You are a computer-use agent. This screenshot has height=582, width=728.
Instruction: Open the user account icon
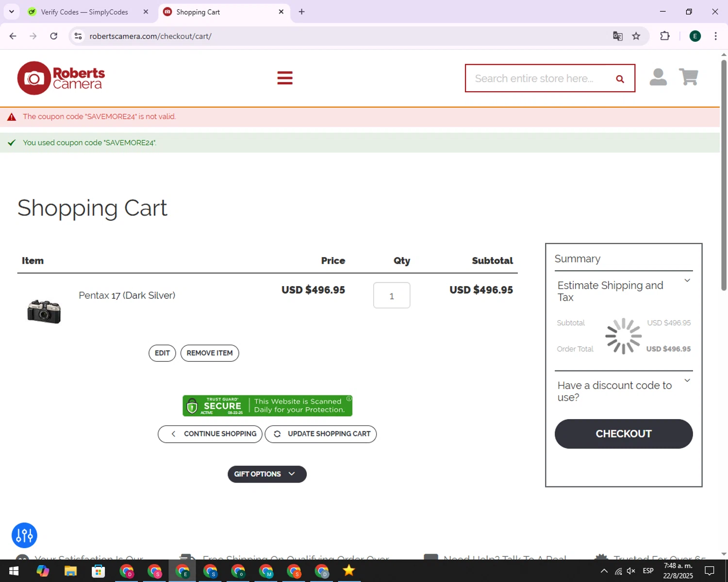(658, 77)
